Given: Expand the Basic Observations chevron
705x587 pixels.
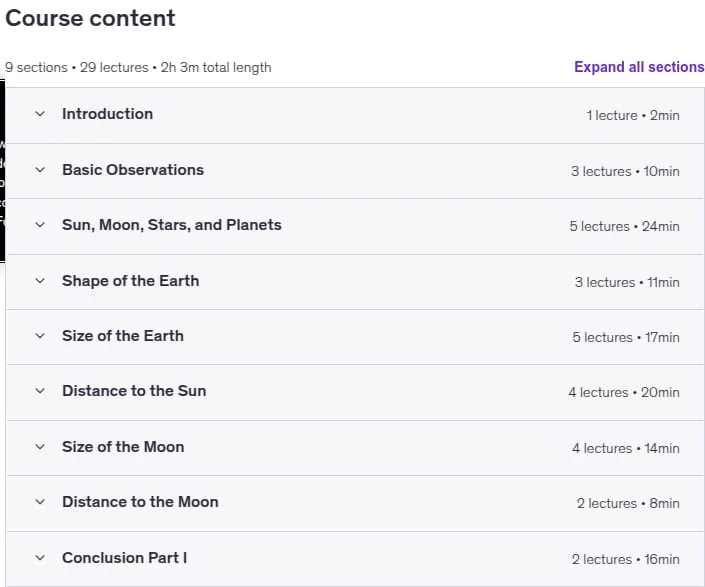Looking at the screenshot, I should pos(40,170).
